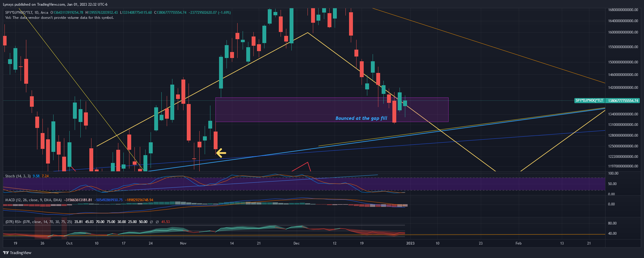Click the 11970000000000.00 price axis label
644x258 pixels.
pos(623,166)
